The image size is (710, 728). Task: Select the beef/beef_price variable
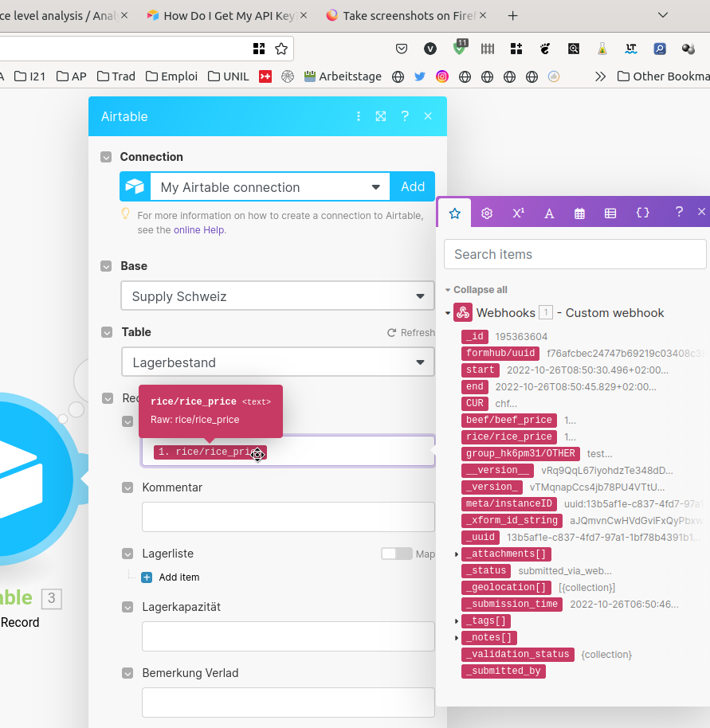click(x=509, y=421)
